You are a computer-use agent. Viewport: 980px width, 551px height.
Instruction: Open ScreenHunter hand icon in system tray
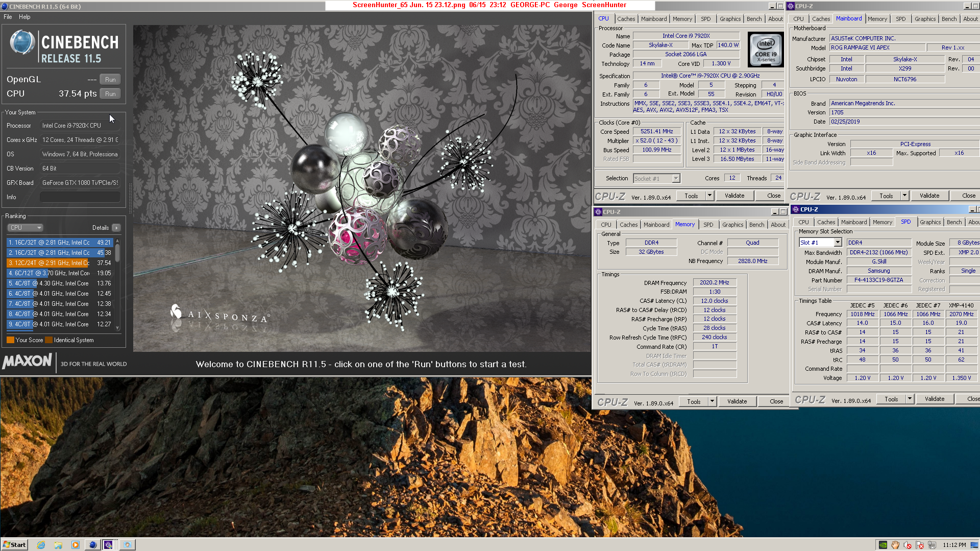coord(895,545)
